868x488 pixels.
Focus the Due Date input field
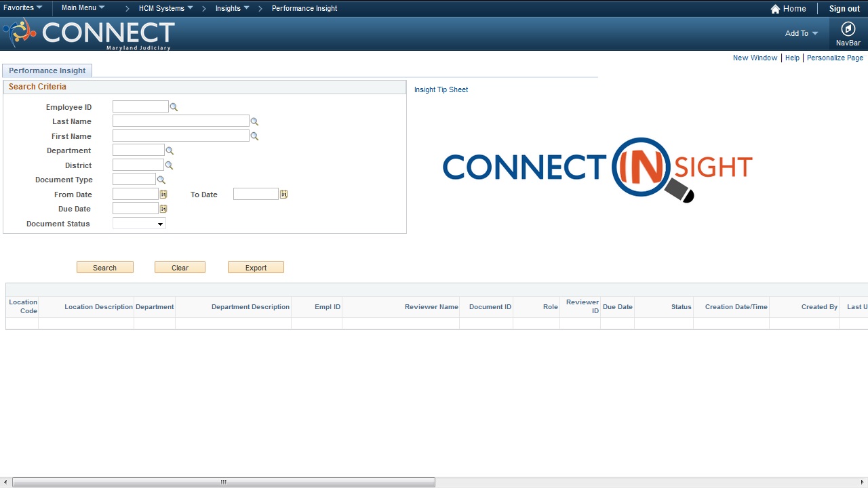point(136,208)
